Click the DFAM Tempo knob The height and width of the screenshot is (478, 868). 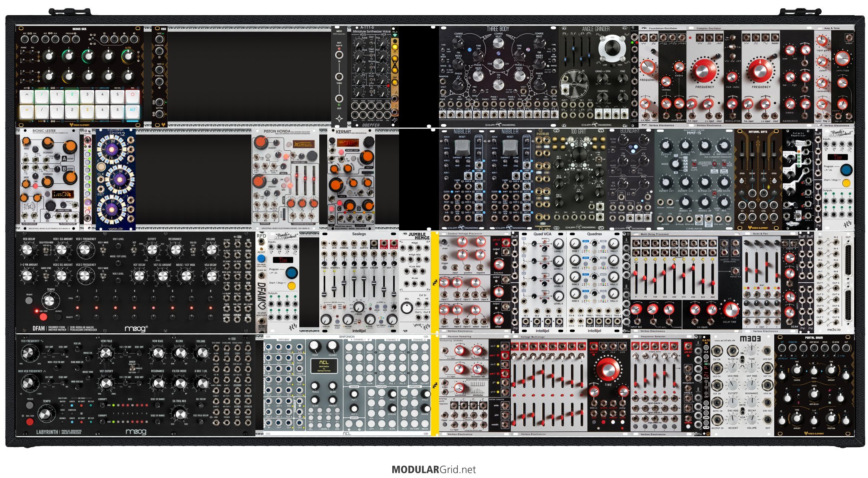50,301
